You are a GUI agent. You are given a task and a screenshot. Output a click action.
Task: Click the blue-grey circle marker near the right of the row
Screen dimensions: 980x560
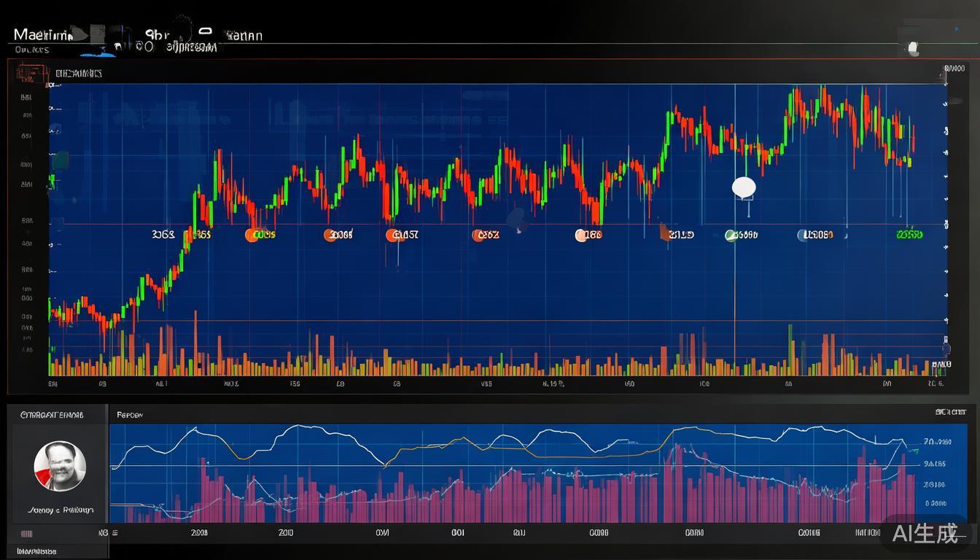click(x=803, y=235)
